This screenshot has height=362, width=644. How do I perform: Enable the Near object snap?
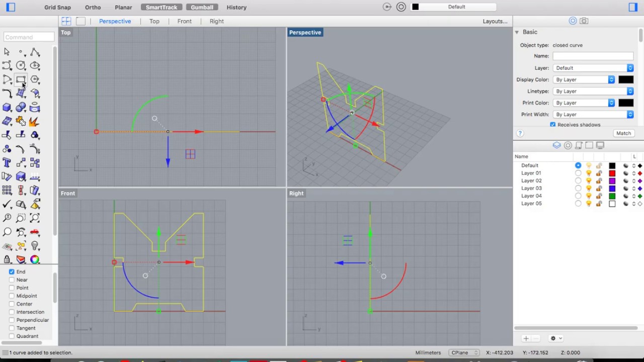pyautogui.click(x=12, y=280)
